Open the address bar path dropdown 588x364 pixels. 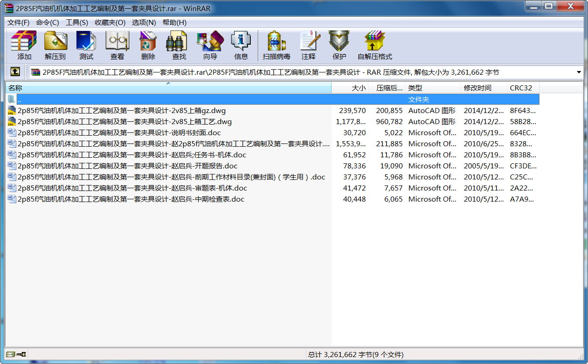(x=579, y=72)
